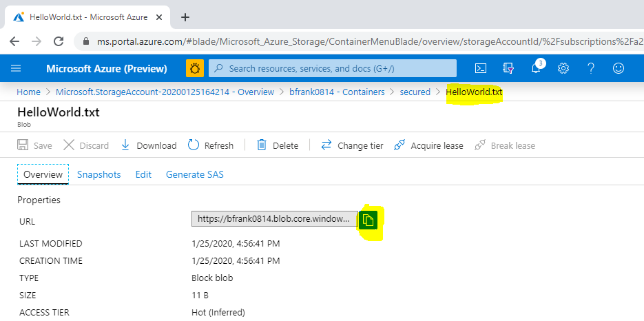This screenshot has width=644, height=321.
Task: Open the notifications bell
Action: point(537,68)
